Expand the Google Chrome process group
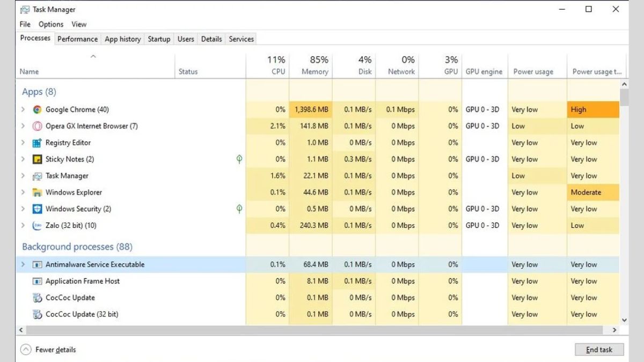Viewport: 644px width, 362px height. [x=22, y=109]
